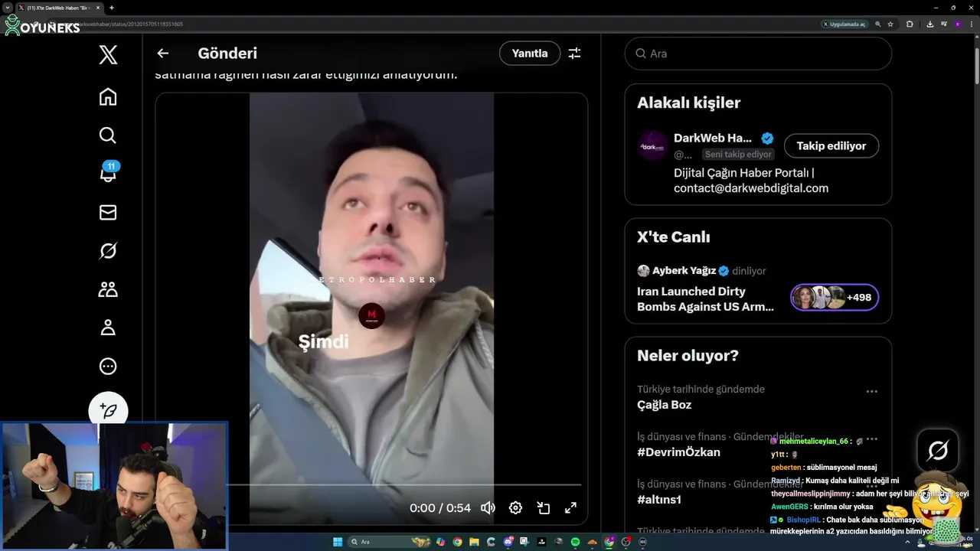Toggle the Takip ediliyor follow button
980x551 pixels.
click(831, 145)
